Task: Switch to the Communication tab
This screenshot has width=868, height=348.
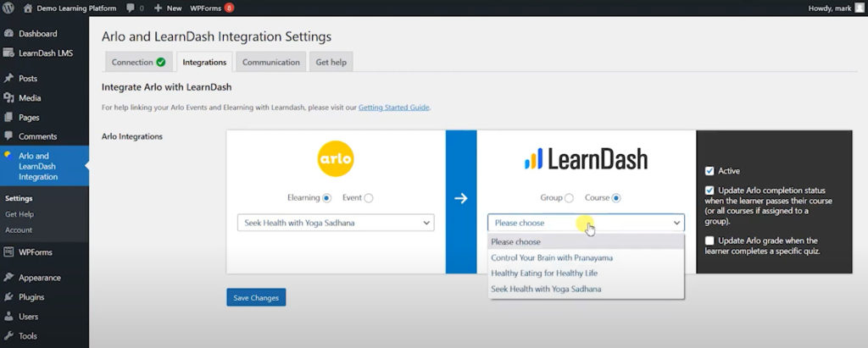Action: tap(270, 62)
